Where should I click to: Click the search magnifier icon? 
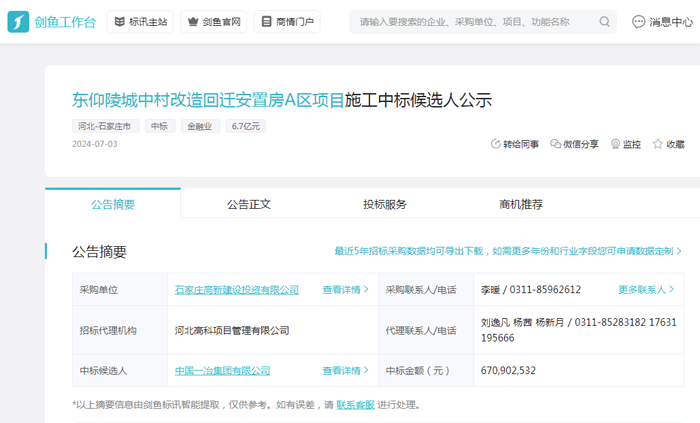[x=605, y=21]
